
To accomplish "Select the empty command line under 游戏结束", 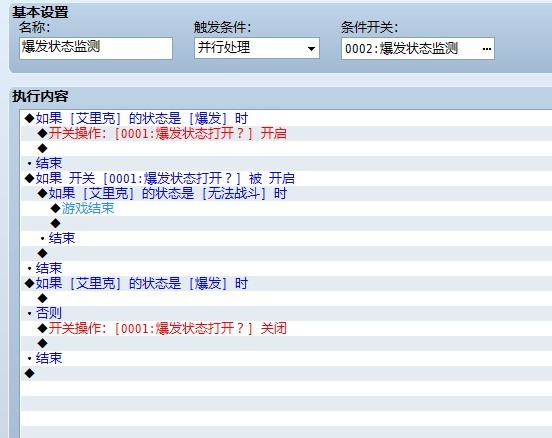I will [x=286, y=223].
